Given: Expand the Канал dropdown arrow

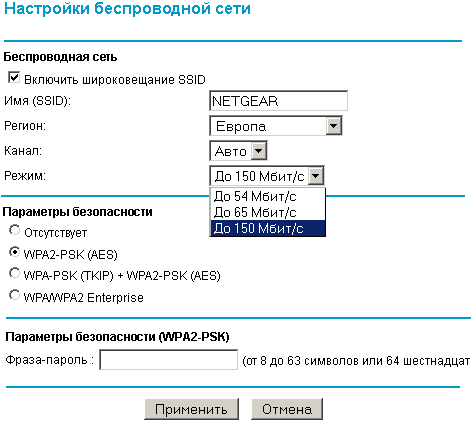Looking at the screenshot, I should tap(259, 151).
